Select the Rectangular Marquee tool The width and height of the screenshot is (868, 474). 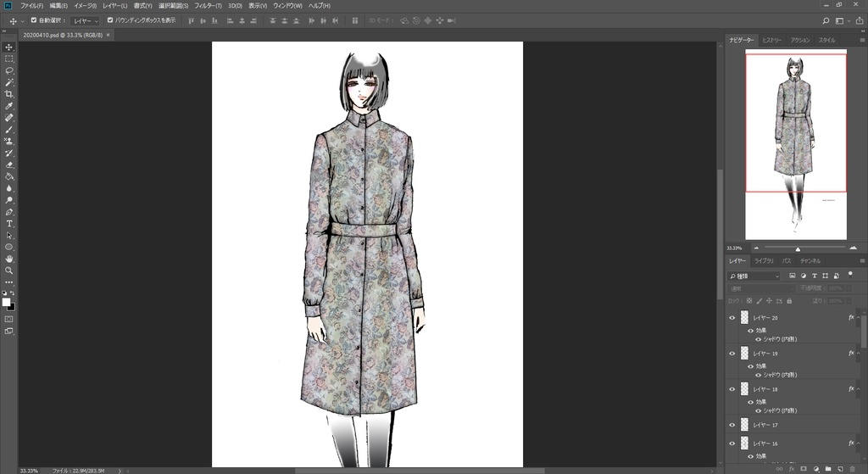click(x=8, y=59)
